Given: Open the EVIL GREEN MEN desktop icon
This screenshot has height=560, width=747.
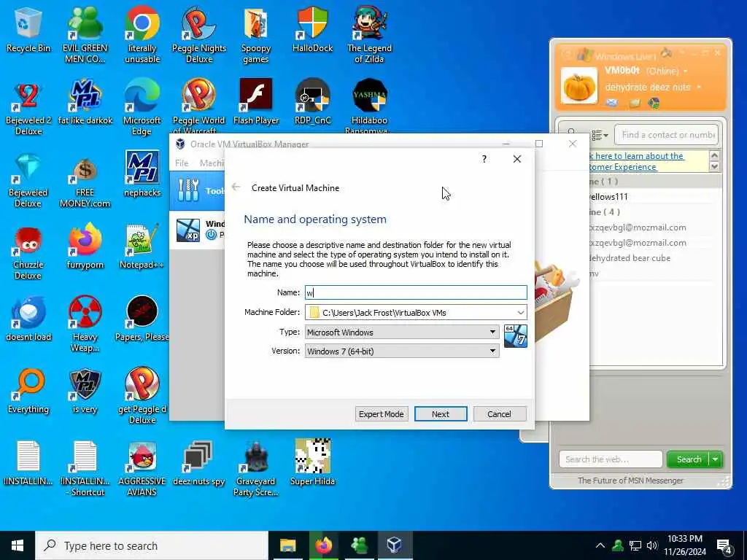Looking at the screenshot, I should [x=85, y=35].
